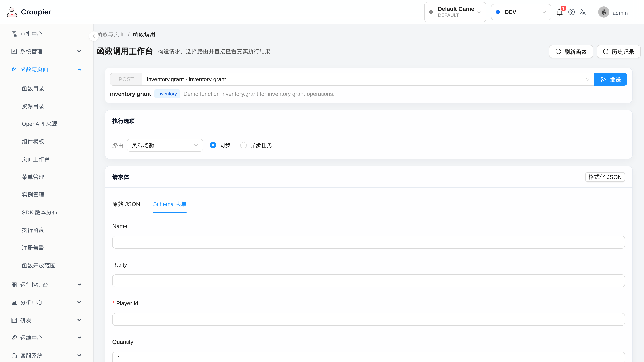Viewport: 644px width, 362px height.
Task: Open the 负载均衡 routing dropdown
Action: pyautogui.click(x=165, y=145)
